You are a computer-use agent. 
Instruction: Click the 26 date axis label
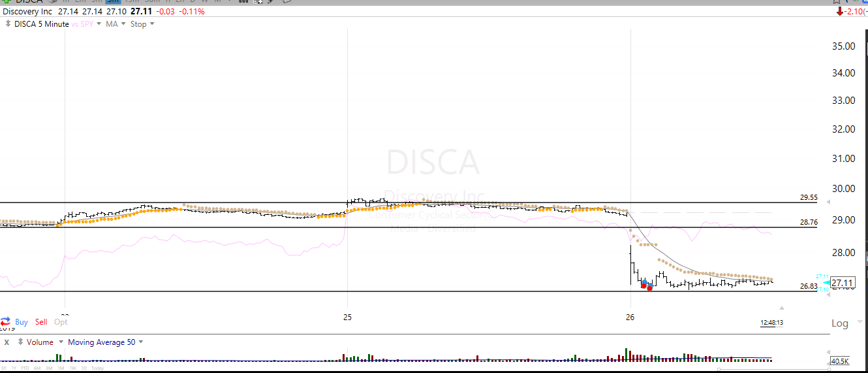click(x=630, y=317)
